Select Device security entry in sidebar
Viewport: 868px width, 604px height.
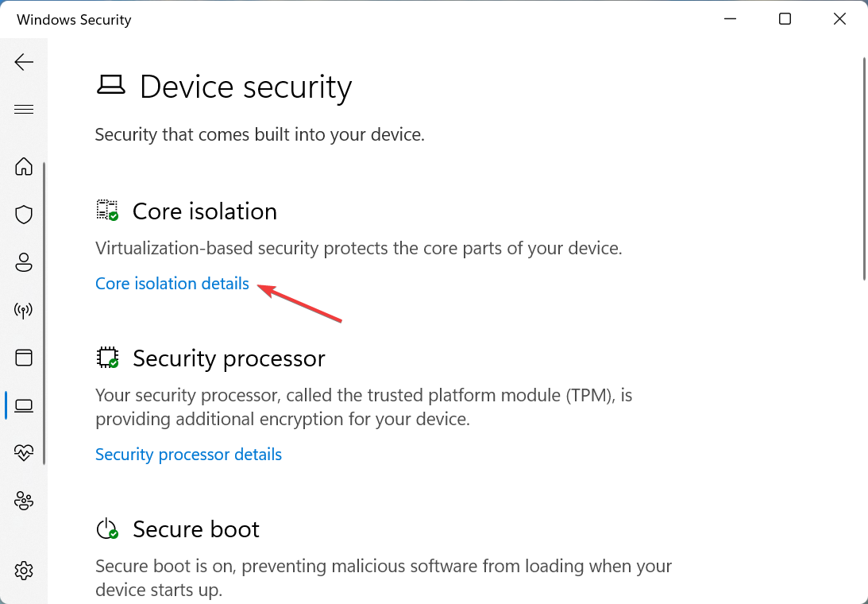coord(24,405)
